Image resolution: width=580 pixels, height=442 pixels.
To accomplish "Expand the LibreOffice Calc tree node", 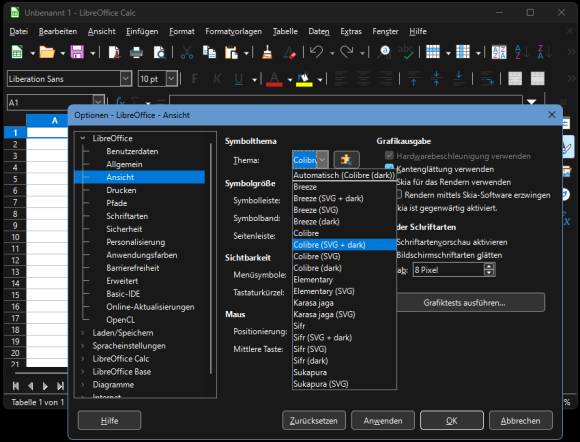I will 83,359.
